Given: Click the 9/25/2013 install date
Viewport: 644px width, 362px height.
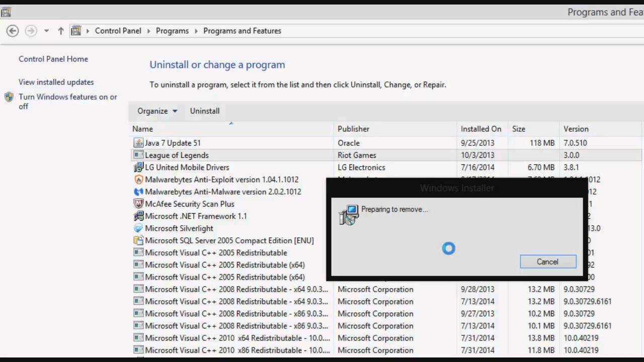Looking at the screenshot, I should click(477, 143).
